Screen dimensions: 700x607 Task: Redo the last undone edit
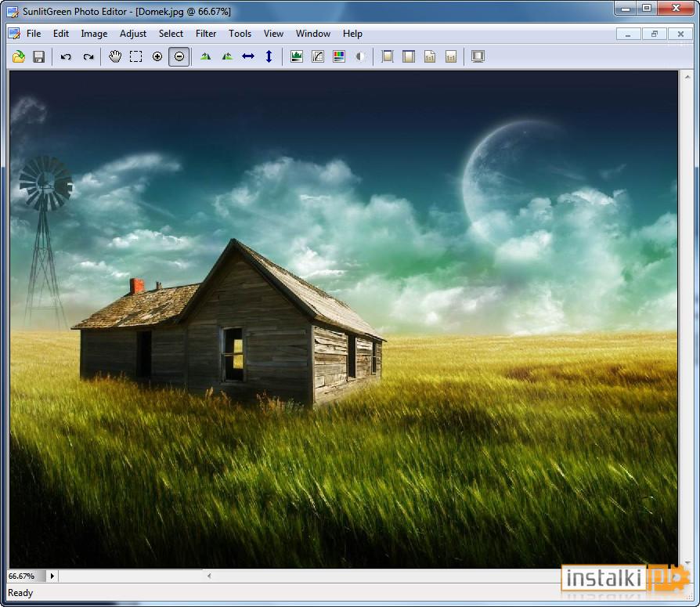88,56
